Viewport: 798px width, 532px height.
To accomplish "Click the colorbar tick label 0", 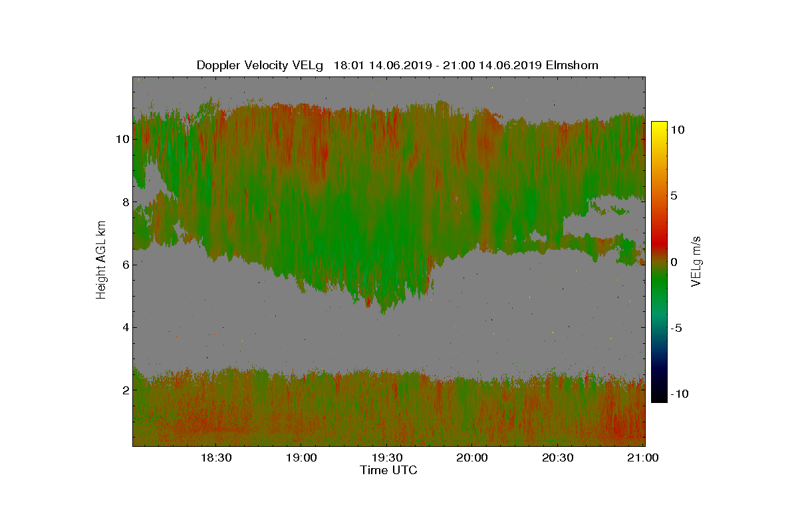I will [x=674, y=262].
